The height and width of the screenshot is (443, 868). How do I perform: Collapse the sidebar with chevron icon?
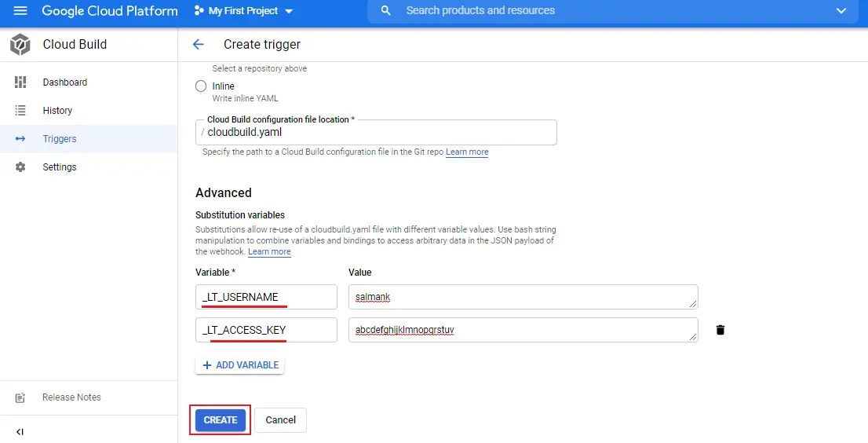[x=20, y=432]
